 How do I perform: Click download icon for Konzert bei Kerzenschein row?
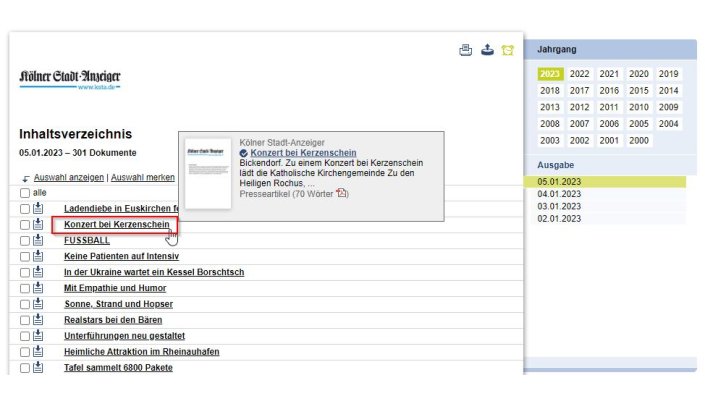[x=38, y=224]
